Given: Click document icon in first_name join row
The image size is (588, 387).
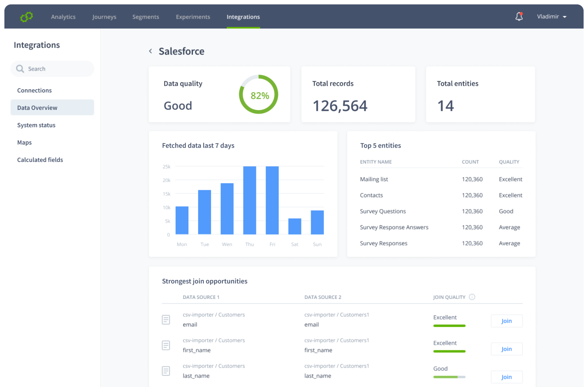Looking at the screenshot, I should 166,345.
